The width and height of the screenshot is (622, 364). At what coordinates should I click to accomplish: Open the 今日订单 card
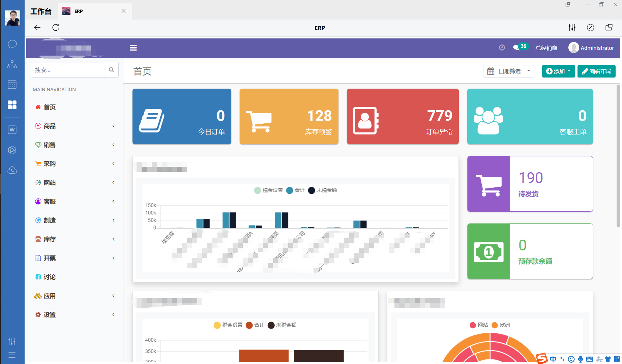pos(182,117)
